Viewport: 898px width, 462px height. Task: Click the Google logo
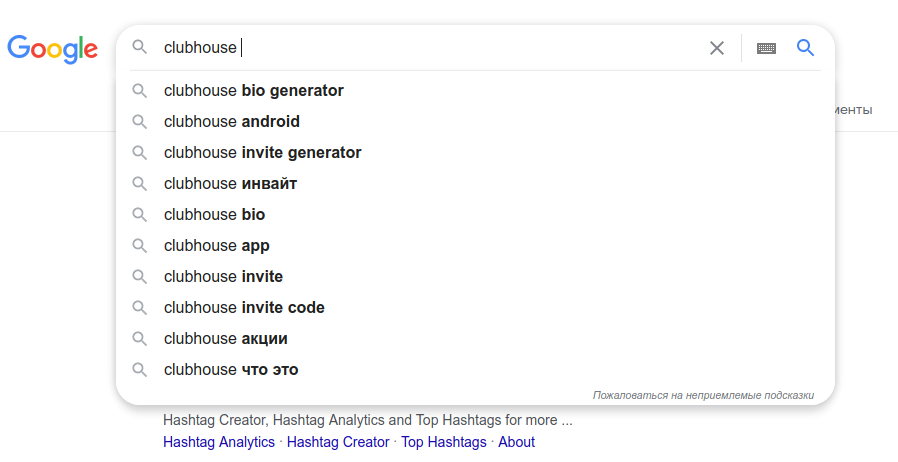click(x=52, y=48)
